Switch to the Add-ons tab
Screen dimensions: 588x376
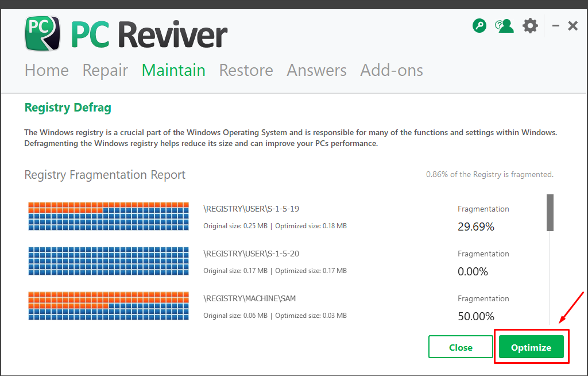tap(392, 70)
